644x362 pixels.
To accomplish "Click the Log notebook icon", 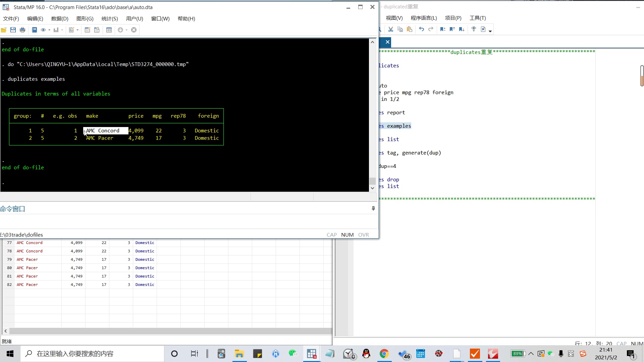I will coord(34,30).
